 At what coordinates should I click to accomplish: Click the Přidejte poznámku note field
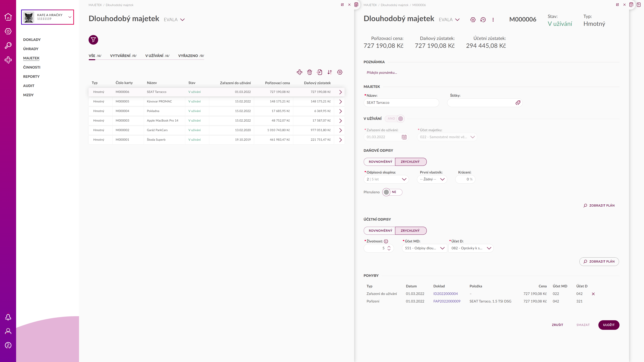[x=382, y=73]
